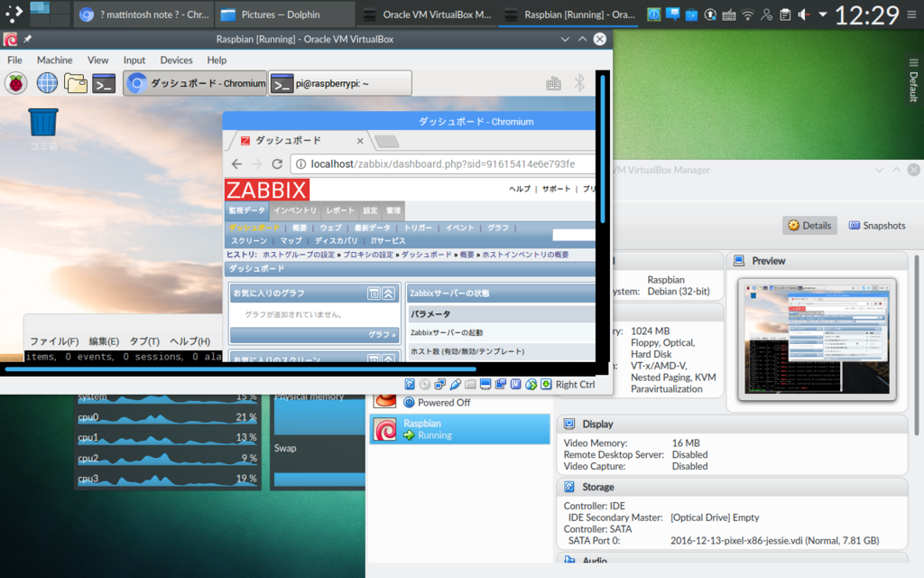
Task: Switch to the インベントリ tab in Zabbix
Action: coord(295,210)
